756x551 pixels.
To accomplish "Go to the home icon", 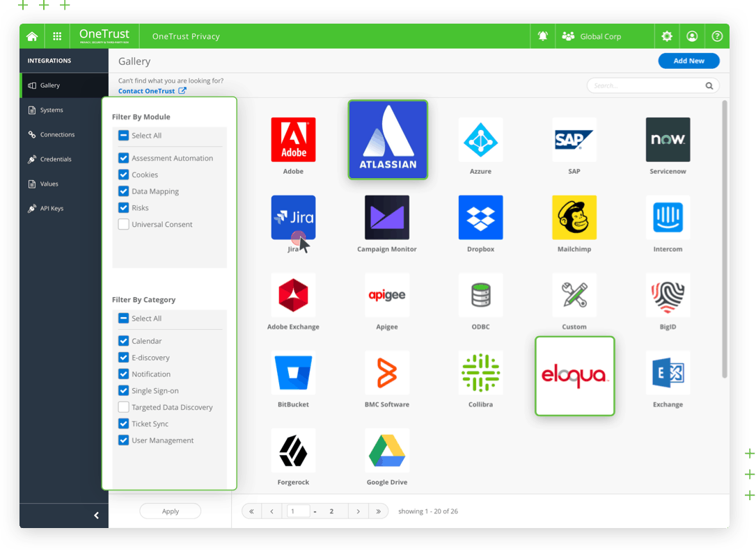I will pos(32,36).
